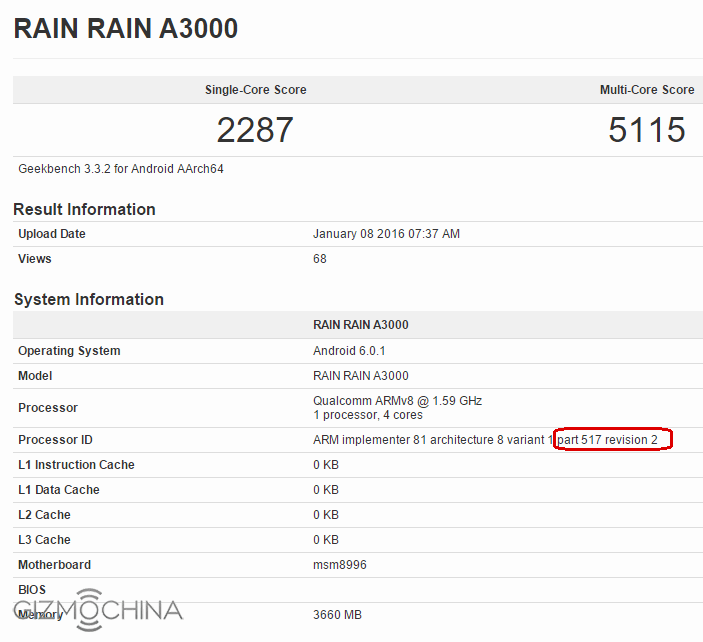This screenshot has width=703, height=642.
Task: Click the ARM implementer 81 architecture value
Action: [x=485, y=440]
